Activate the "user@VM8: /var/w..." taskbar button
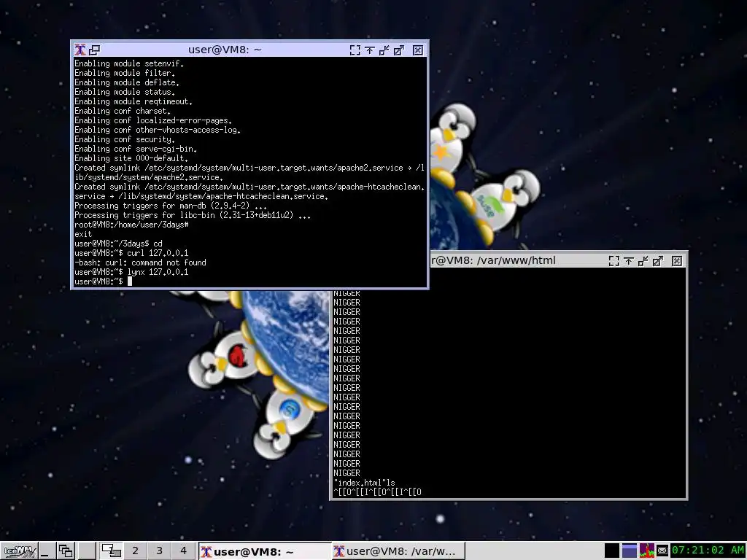 point(398,551)
